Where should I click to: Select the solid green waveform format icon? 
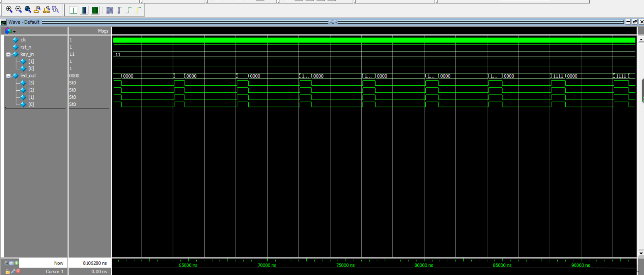point(95,10)
